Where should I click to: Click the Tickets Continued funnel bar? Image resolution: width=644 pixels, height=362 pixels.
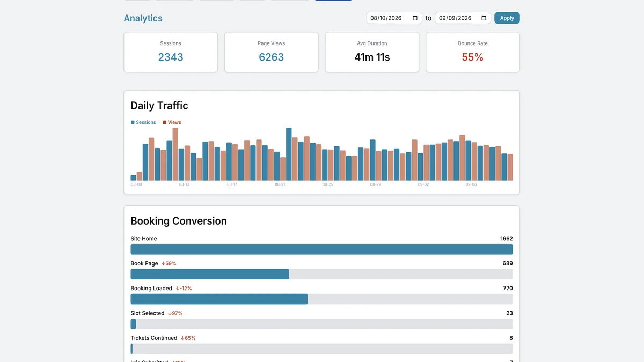[x=321, y=349]
